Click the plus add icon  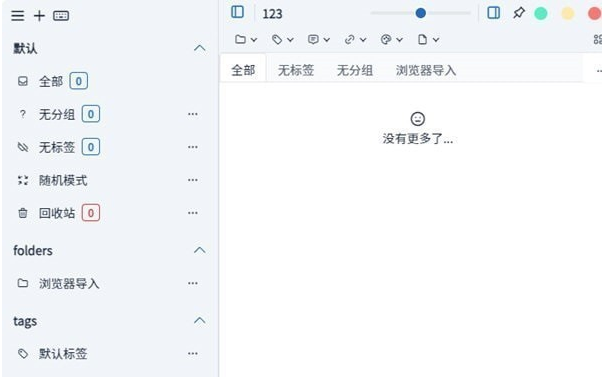tap(39, 16)
